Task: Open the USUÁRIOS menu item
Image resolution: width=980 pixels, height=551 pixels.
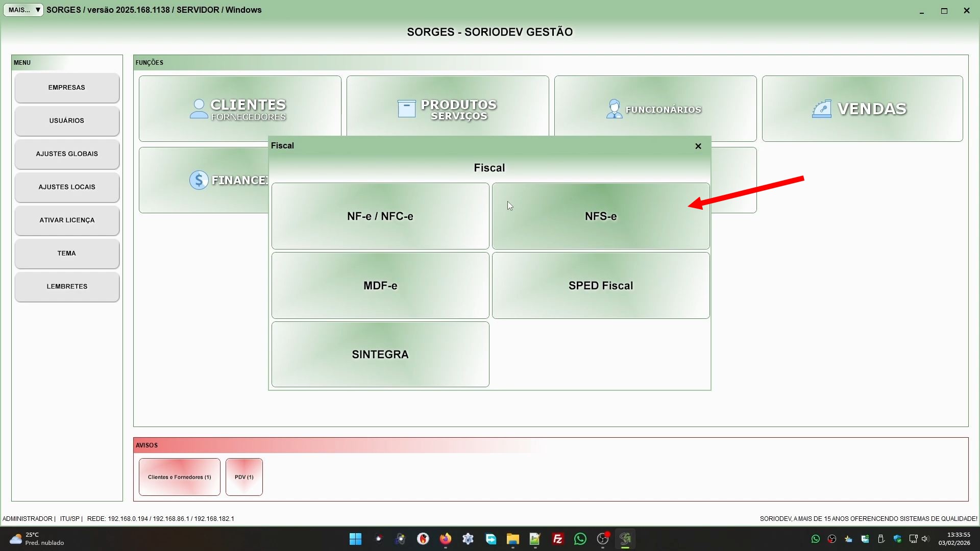Action: point(67,121)
